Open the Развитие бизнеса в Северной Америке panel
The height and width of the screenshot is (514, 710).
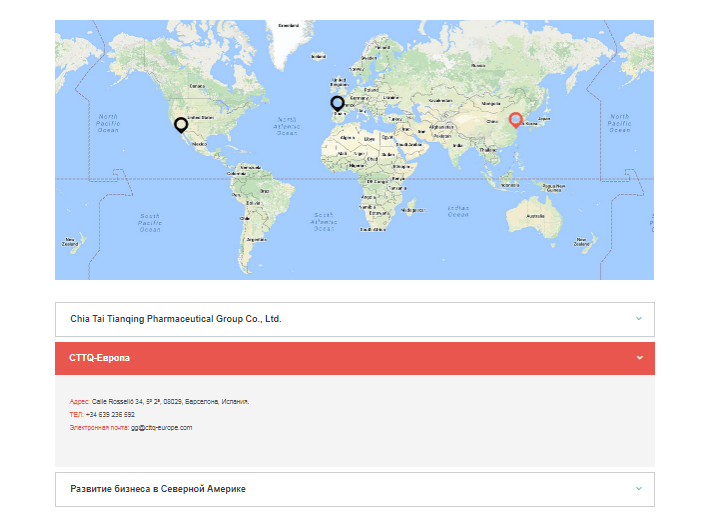[x=355, y=489]
